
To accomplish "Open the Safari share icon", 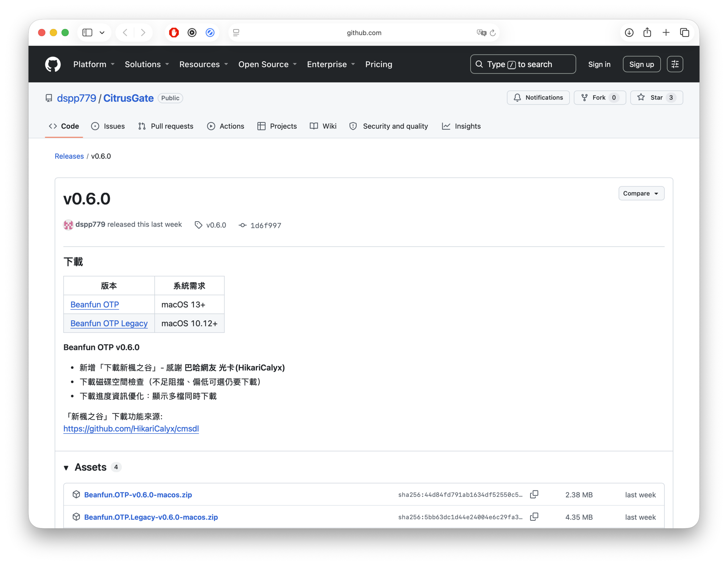I will (647, 32).
